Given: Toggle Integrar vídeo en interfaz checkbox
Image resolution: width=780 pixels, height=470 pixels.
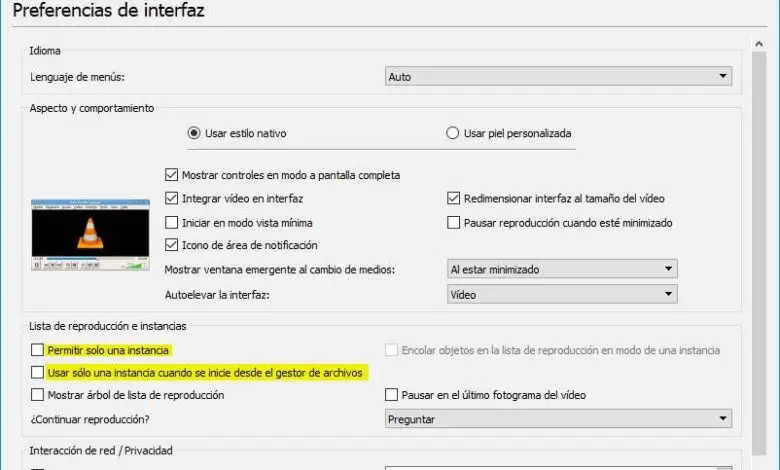Looking at the screenshot, I should pyautogui.click(x=171, y=198).
